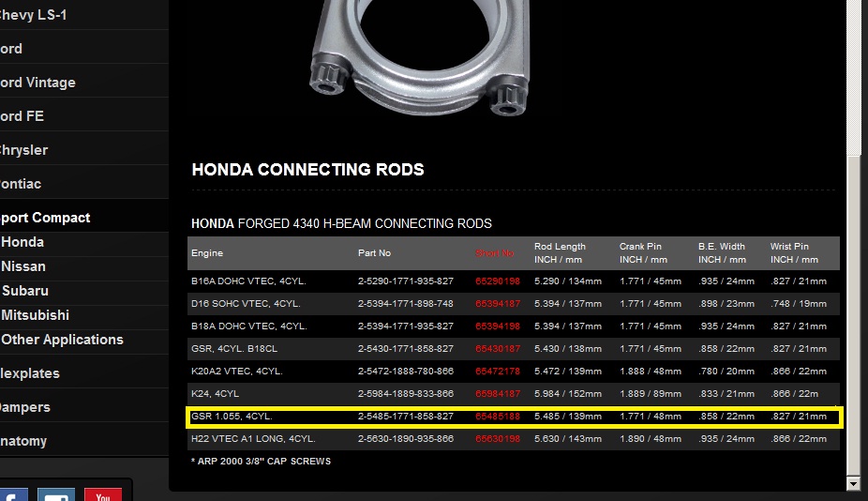Open the Ford FE sidebar link
The image size is (868, 501).
tap(22, 116)
